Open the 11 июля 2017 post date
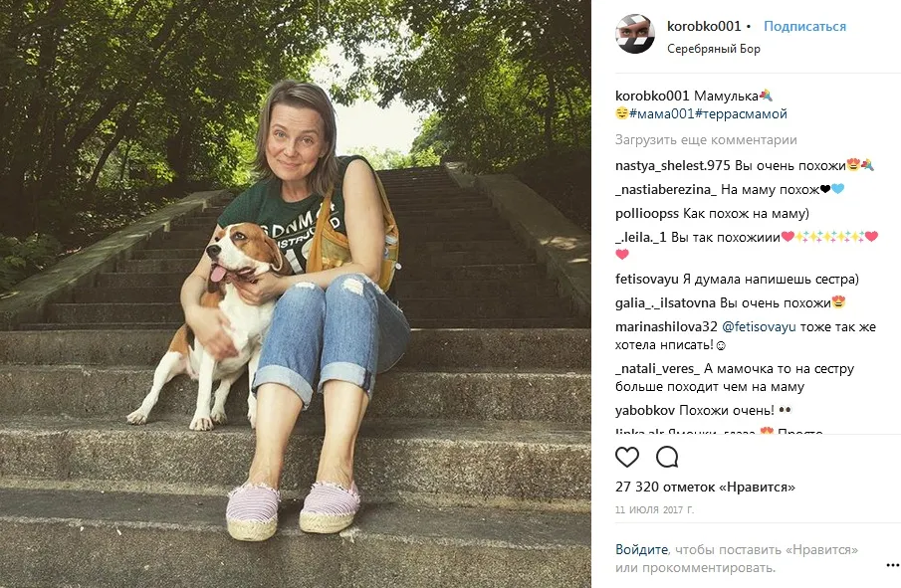 coord(654,510)
